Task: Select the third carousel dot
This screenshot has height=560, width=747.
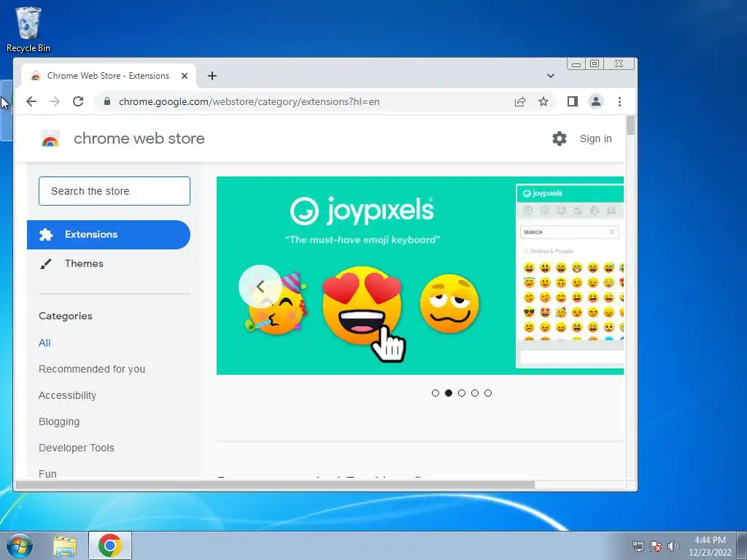Action: (462, 393)
